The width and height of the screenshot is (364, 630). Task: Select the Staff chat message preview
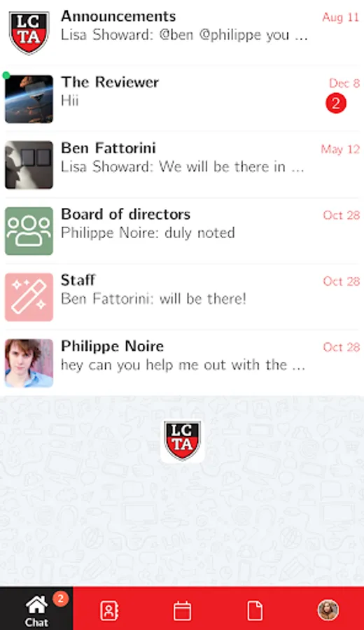point(153,299)
